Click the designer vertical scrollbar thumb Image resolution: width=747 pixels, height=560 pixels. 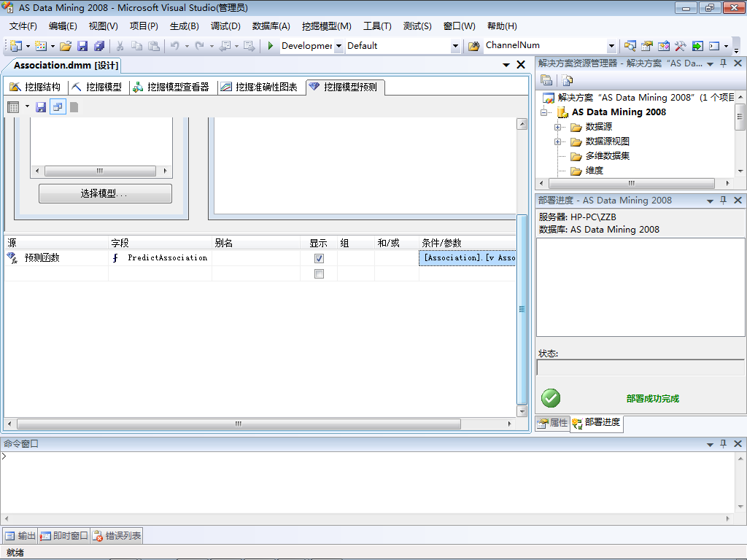click(522, 309)
